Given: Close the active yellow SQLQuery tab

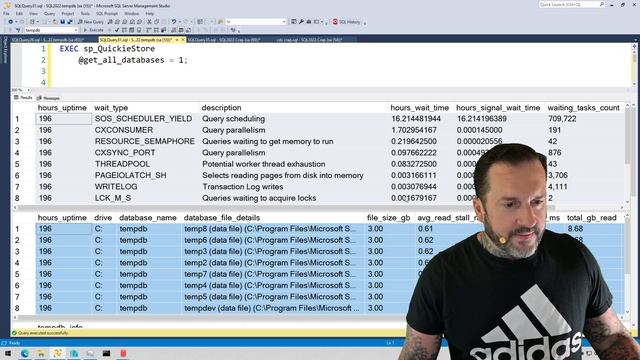Looking at the screenshot, I should point(183,40).
